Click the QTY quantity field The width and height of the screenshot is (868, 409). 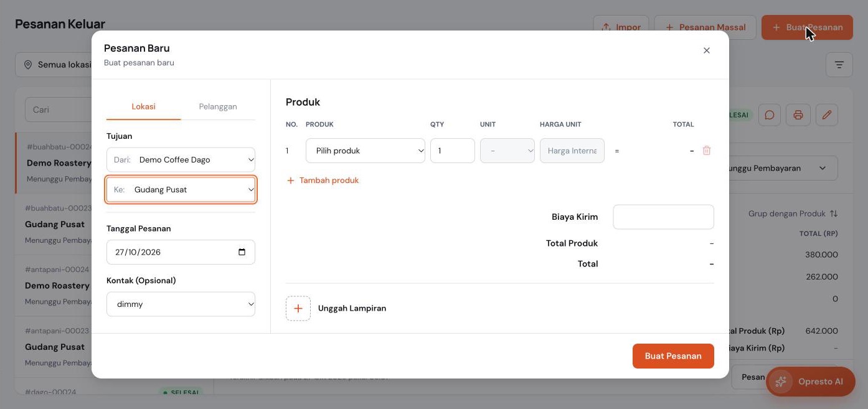tap(453, 151)
